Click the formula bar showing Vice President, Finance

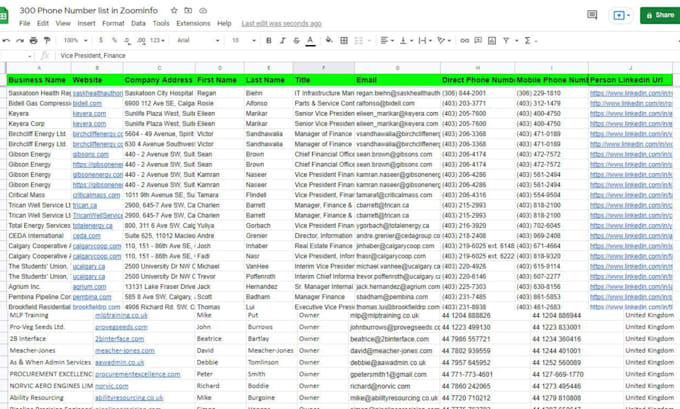(x=369, y=56)
